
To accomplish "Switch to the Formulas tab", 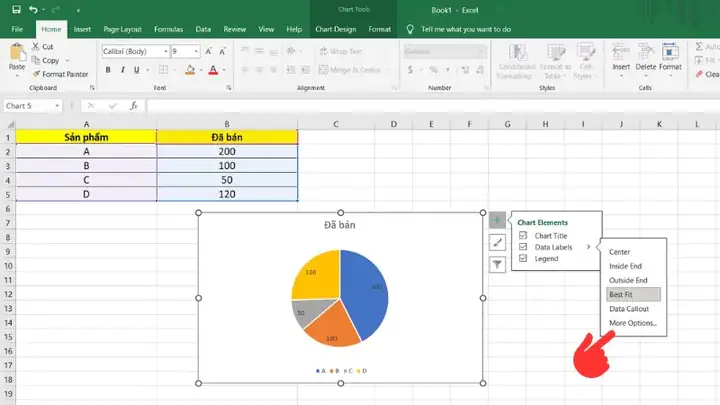I will pyautogui.click(x=169, y=29).
